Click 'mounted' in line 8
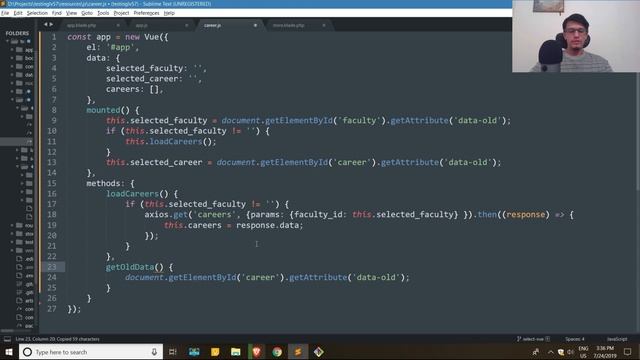Screen dimensions: 640x360 (x=103, y=110)
